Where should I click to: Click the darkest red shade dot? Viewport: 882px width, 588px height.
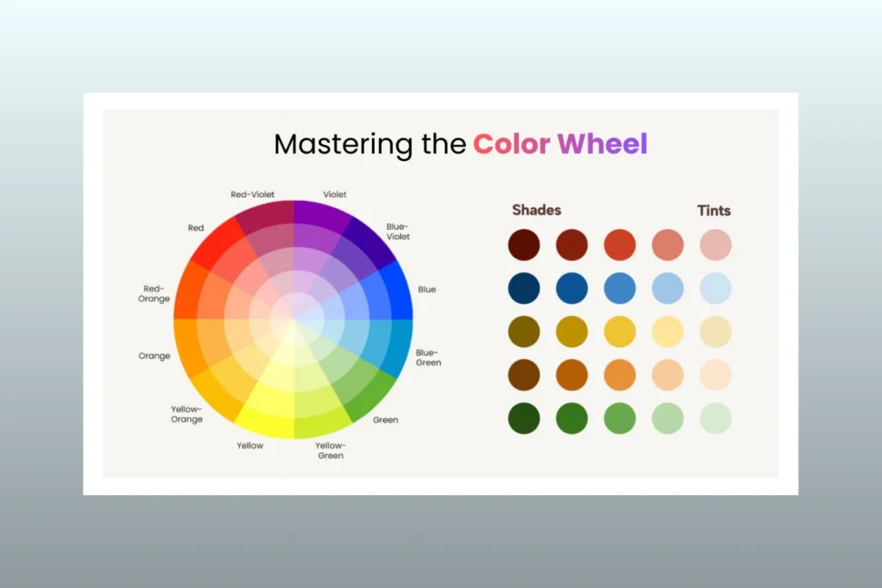tap(523, 244)
